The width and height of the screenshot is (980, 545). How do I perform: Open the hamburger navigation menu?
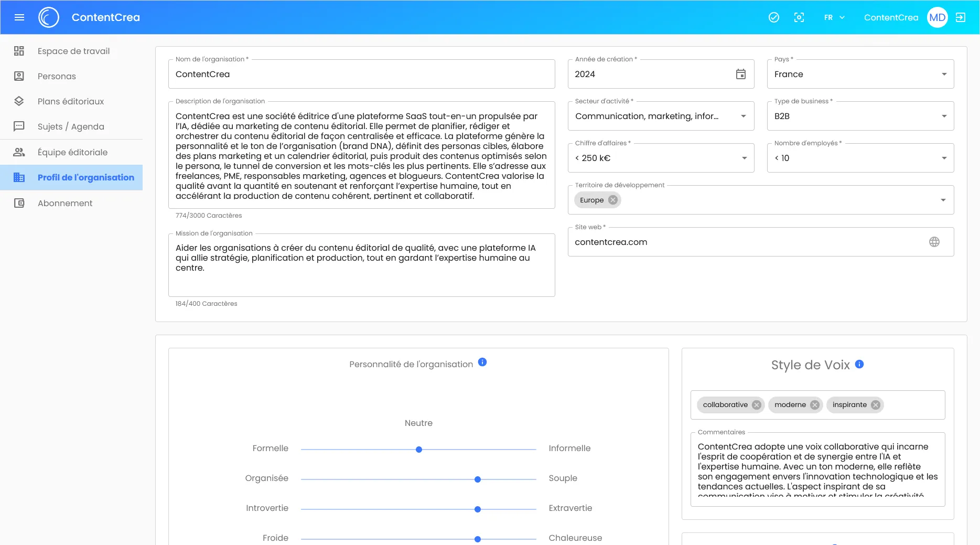point(19,17)
